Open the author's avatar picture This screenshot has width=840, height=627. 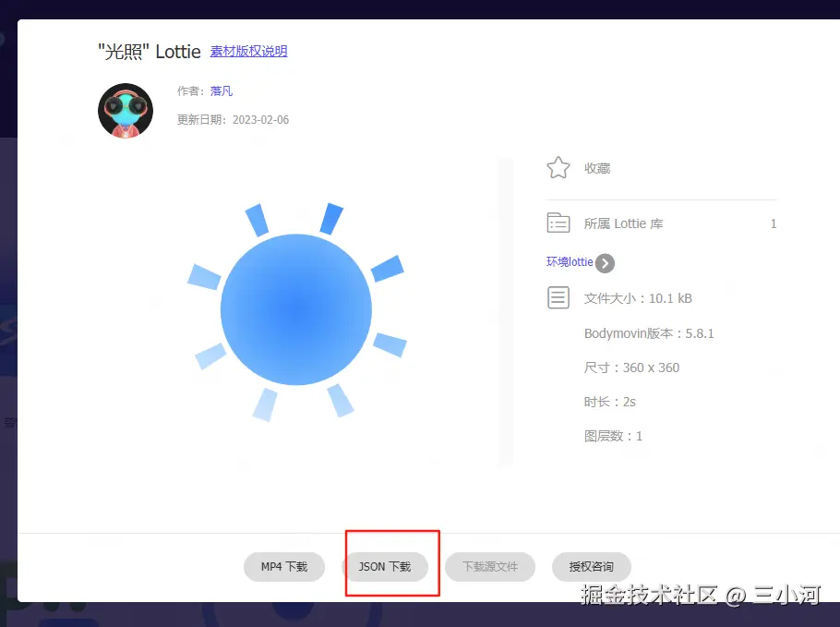[126, 111]
